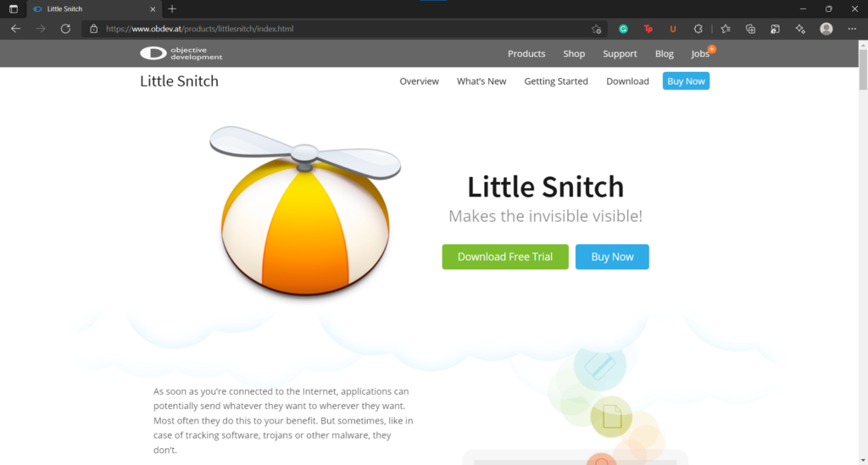
Task: Open the Favorites list icon
Action: point(726,29)
